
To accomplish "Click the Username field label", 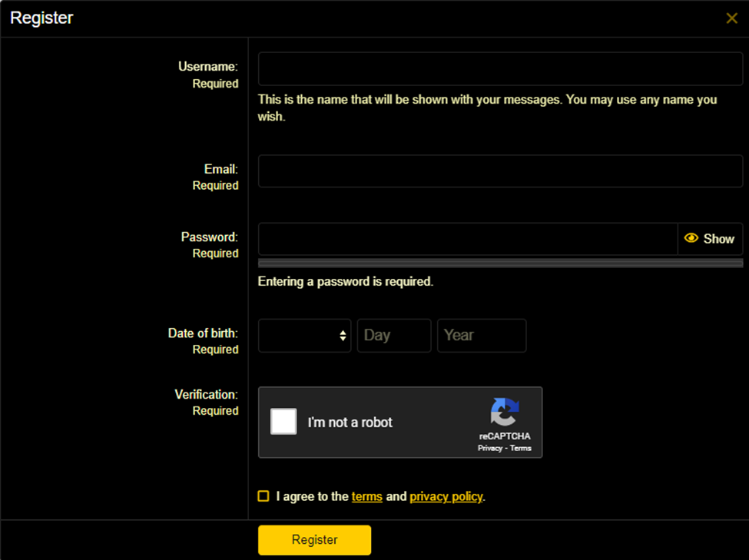I will tap(208, 67).
